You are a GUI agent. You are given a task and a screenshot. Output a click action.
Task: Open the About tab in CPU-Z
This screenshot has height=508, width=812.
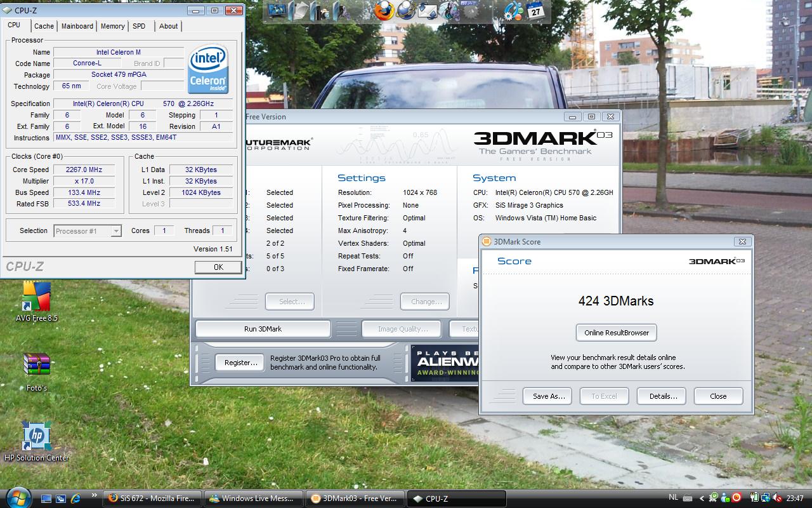(168, 26)
